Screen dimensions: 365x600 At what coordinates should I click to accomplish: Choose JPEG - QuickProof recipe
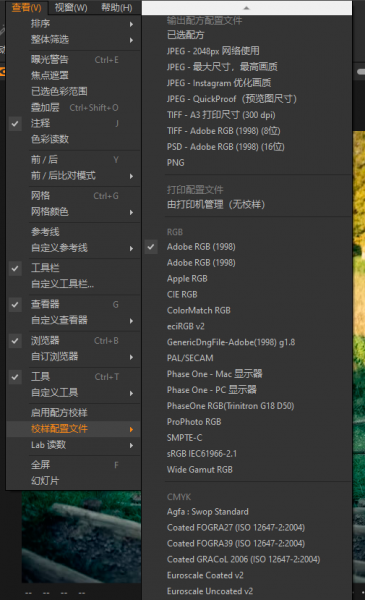(247, 99)
